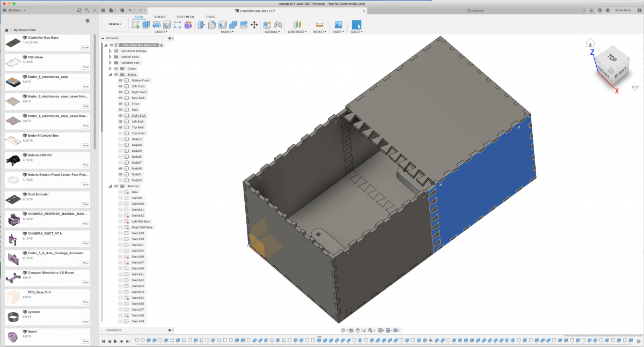Screen dimensions: 644x347
Task: Toggle the data panel grid icon
Action: coord(104,10)
